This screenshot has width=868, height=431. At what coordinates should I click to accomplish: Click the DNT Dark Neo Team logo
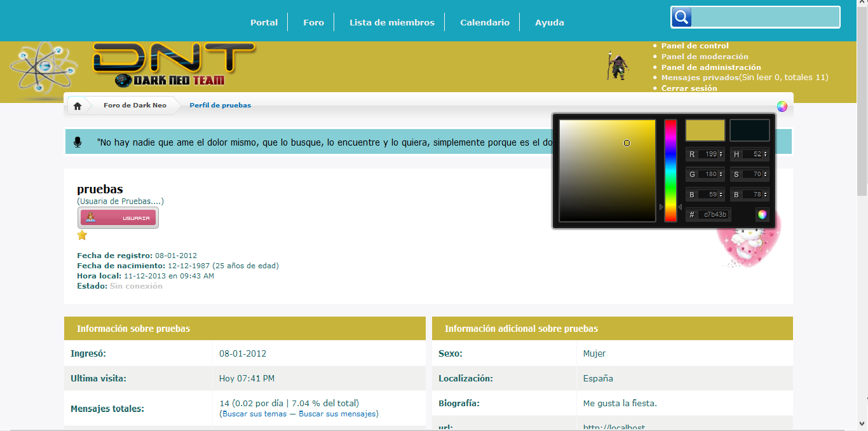[173, 65]
